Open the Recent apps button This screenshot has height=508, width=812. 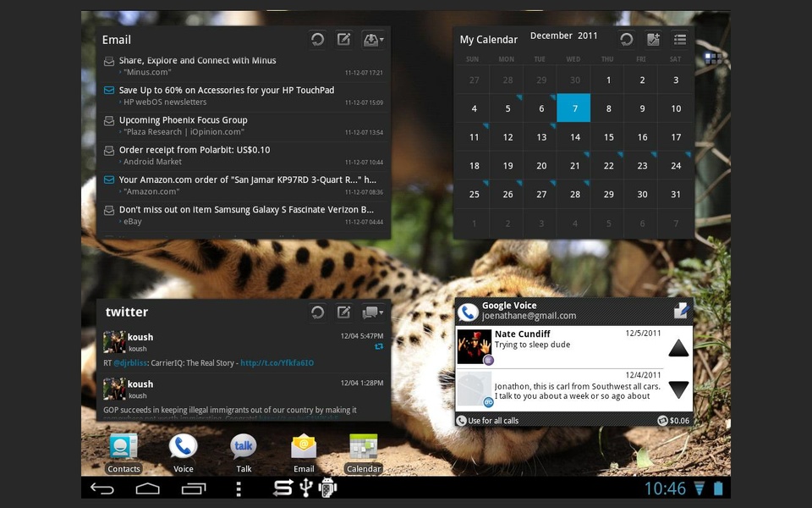(x=194, y=489)
